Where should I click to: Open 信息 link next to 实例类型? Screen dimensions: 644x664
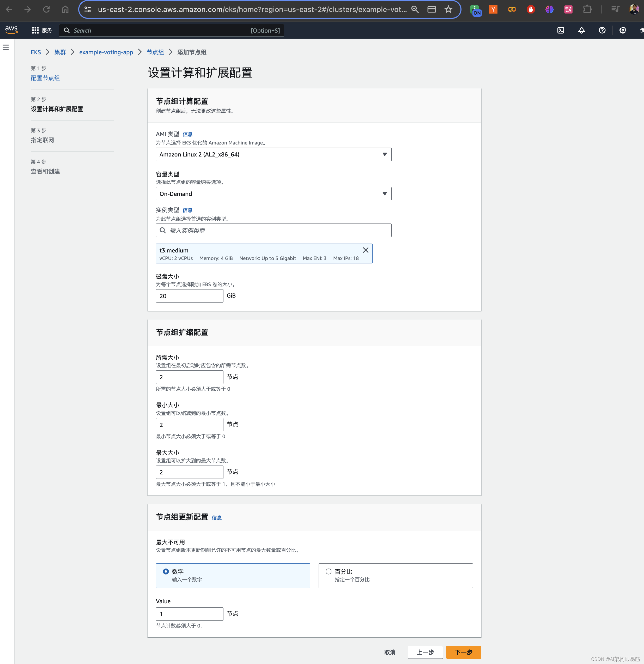pyautogui.click(x=187, y=210)
